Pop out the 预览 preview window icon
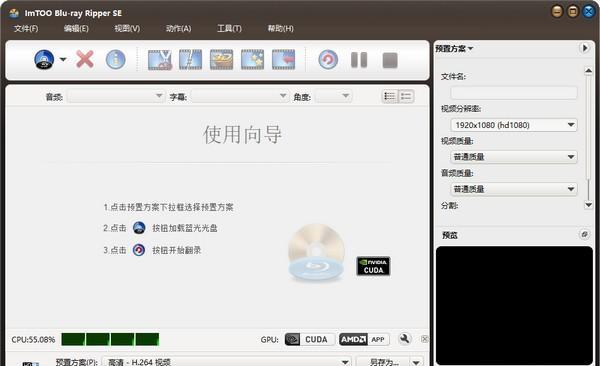This screenshot has width=600, height=366. pos(584,234)
